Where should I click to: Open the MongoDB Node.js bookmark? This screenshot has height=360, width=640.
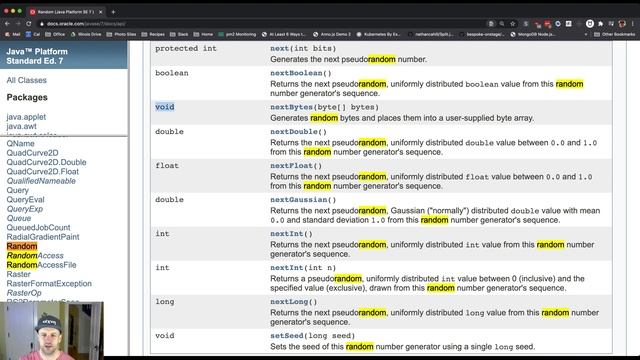point(533,34)
